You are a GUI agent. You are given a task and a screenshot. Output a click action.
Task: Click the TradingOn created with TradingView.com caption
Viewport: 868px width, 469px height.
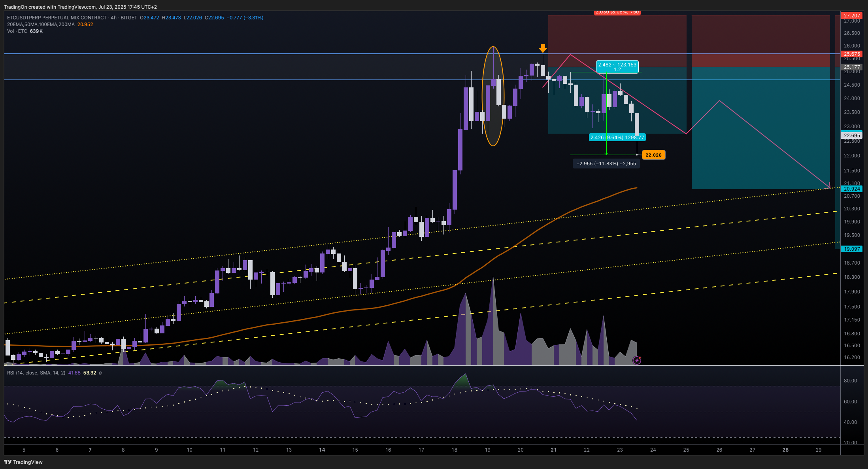pyautogui.click(x=80, y=7)
